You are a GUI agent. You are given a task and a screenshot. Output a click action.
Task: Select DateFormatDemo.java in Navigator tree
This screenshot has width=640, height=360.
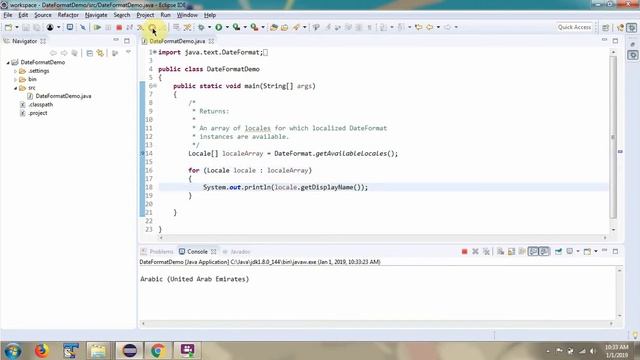pyautogui.click(x=63, y=96)
